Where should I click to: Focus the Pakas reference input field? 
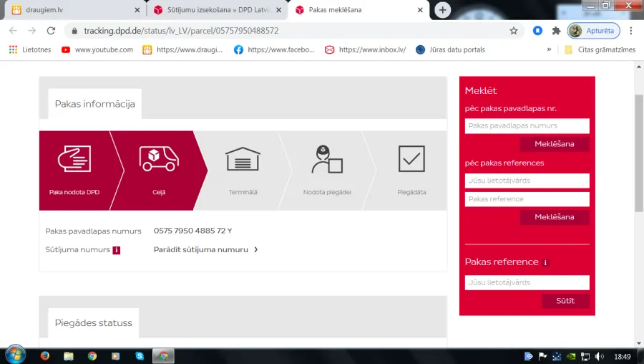coord(527,199)
